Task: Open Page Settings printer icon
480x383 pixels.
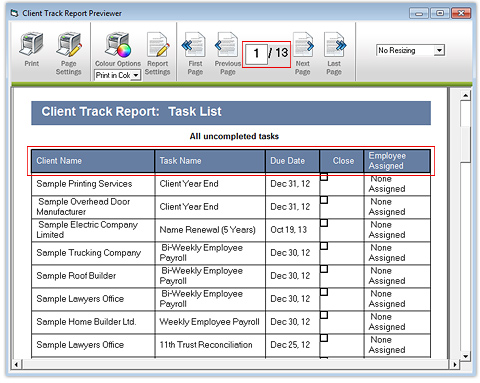Action: [x=69, y=45]
